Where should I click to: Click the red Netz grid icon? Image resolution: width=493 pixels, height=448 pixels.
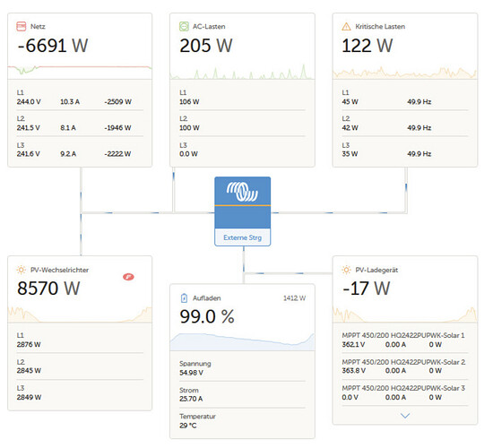click(22, 26)
